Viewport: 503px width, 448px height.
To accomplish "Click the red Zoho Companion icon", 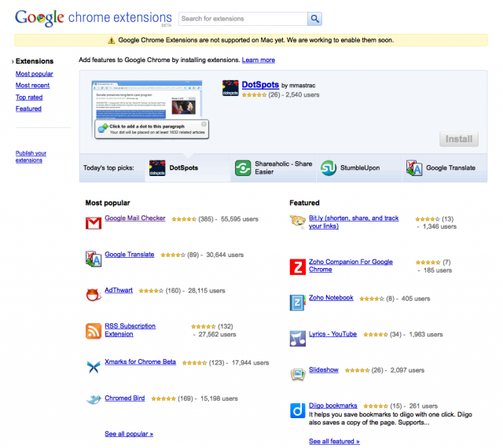I will (298, 266).
